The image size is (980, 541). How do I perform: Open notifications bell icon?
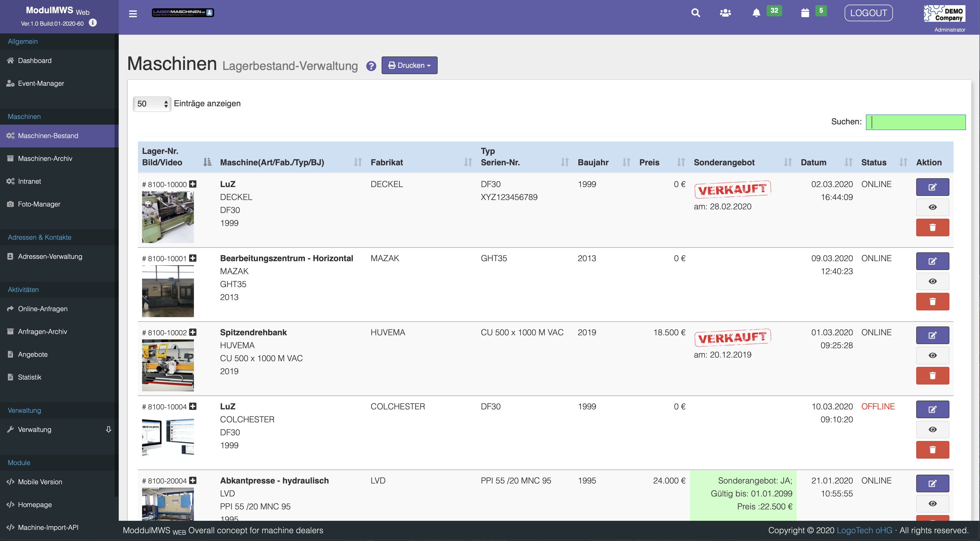click(756, 13)
